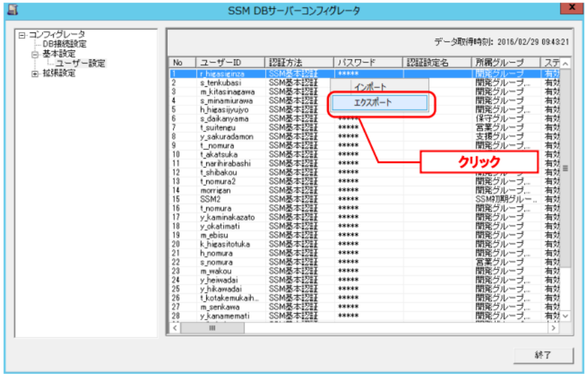The image size is (588, 376).
Task: Sort by the No column header
Action: pos(182,62)
